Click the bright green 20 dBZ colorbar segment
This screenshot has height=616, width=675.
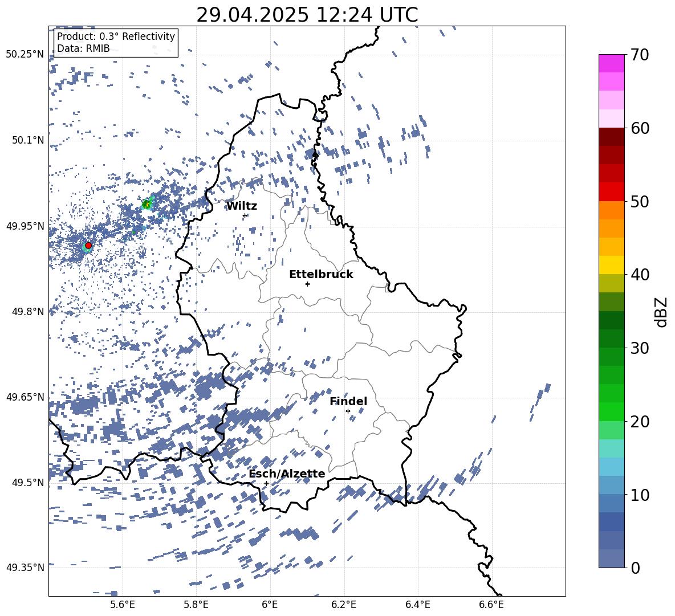[x=611, y=411]
